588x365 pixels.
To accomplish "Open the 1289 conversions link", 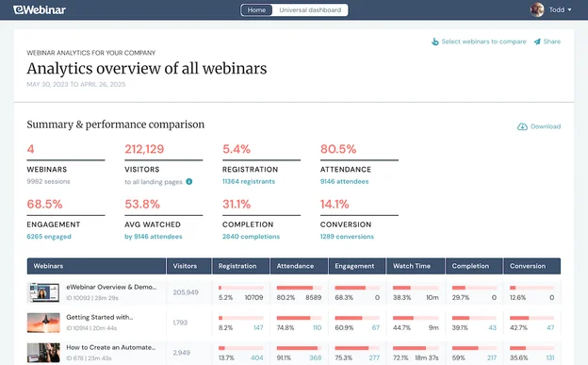I will coord(347,237).
